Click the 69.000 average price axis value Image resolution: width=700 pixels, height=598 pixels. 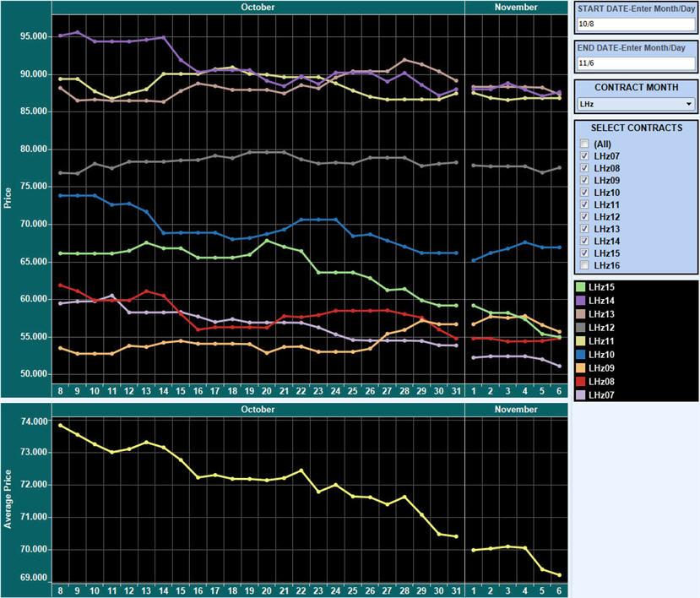click(x=34, y=578)
